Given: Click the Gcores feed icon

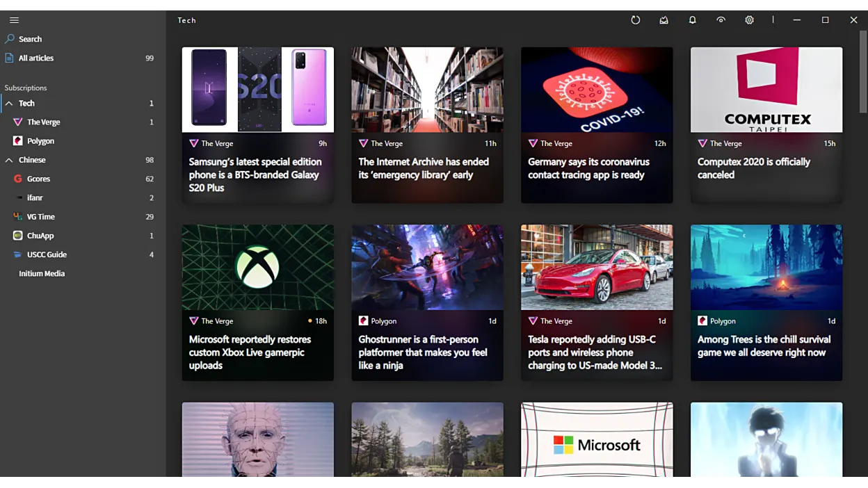Looking at the screenshot, I should click(18, 179).
